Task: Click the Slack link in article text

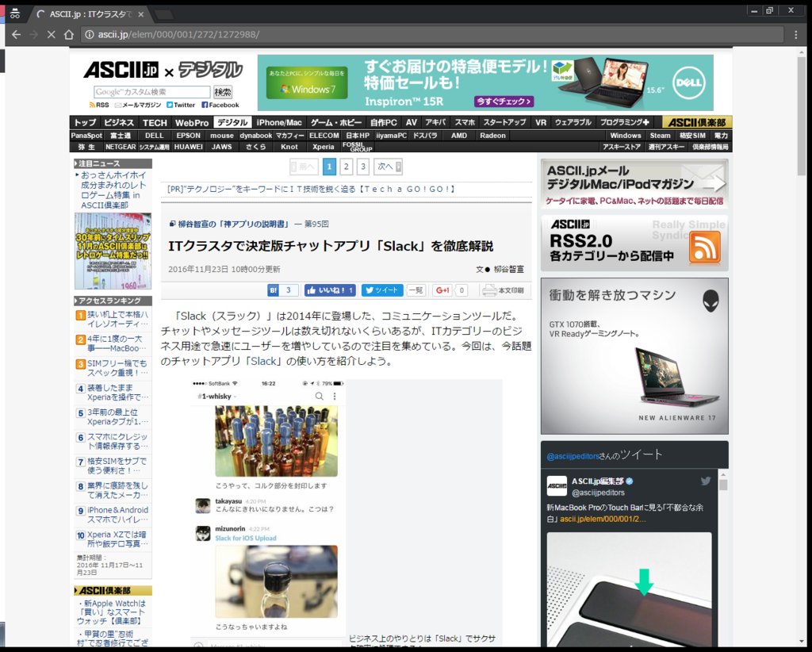Action: coord(263,361)
